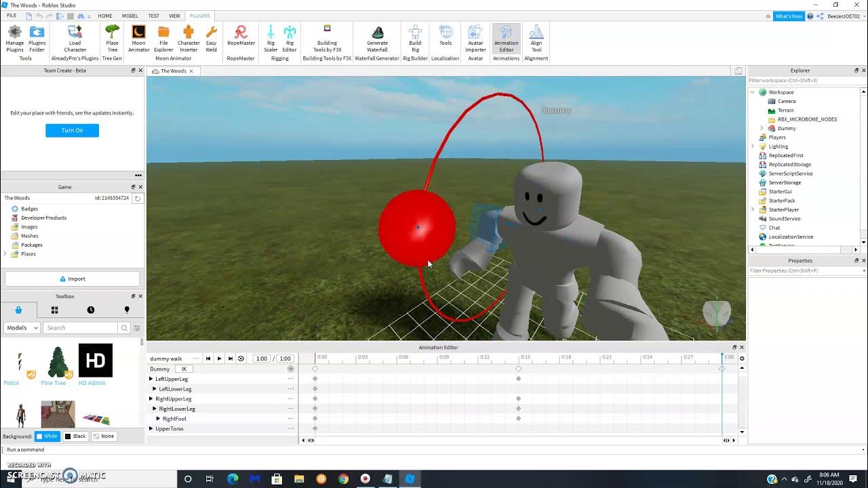Select None toolbox background
This screenshot has width=868, height=488.
[x=104, y=436]
